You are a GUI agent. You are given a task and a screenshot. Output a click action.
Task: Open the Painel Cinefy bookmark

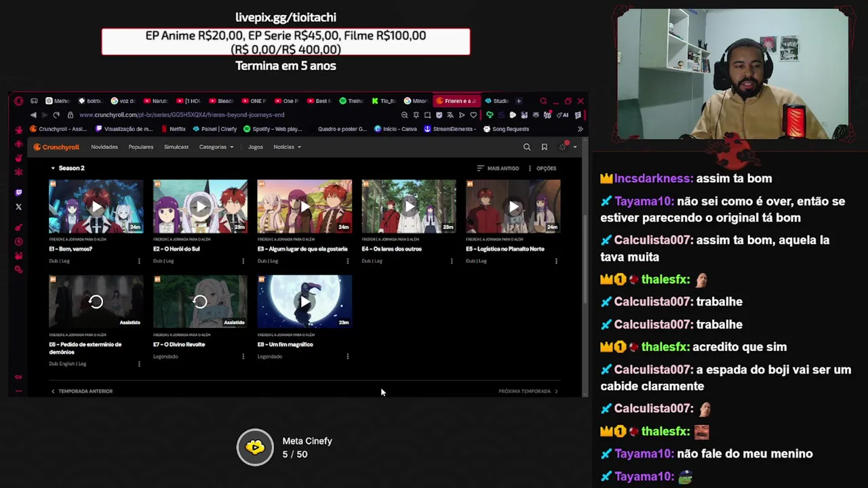pyautogui.click(x=215, y=129)
